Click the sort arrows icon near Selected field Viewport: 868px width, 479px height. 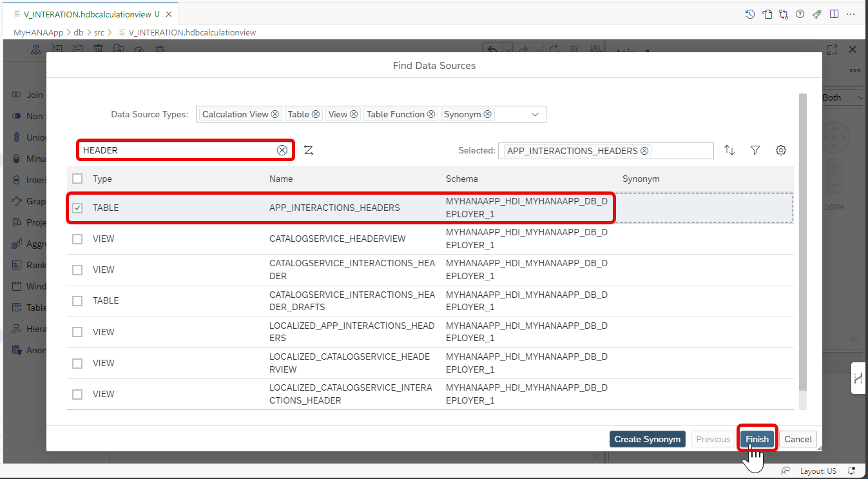pyautogui.click(x=729, y=150)
